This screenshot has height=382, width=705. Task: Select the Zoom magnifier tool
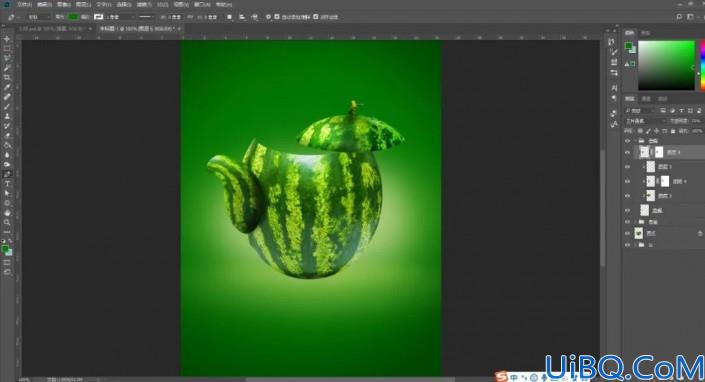pos(7,222)
